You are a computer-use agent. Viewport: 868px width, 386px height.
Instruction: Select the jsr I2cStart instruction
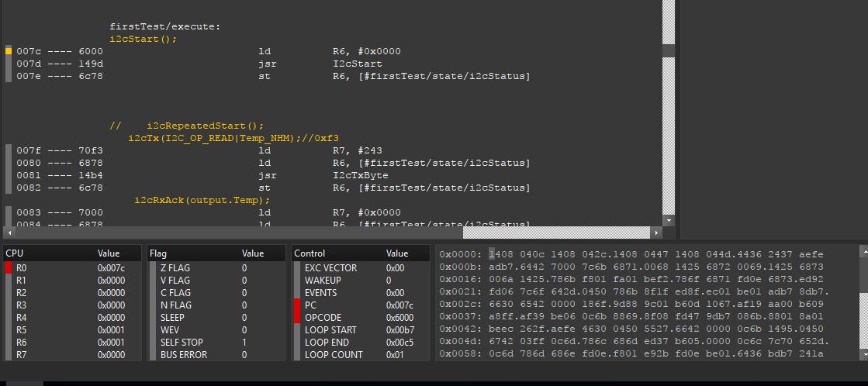point(320,64)
